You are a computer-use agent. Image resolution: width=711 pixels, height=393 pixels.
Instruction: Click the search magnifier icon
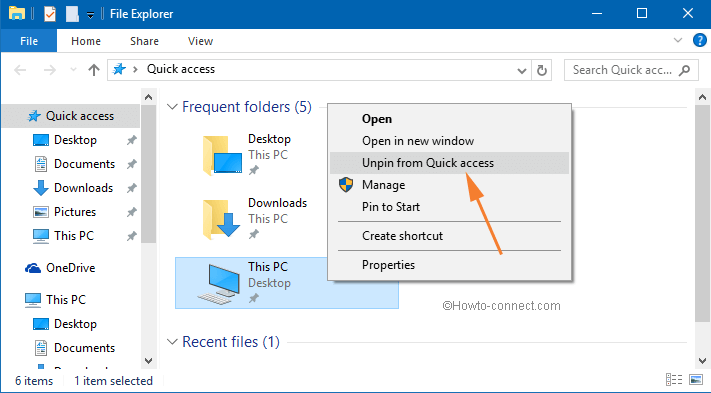(x=685, y=70)
